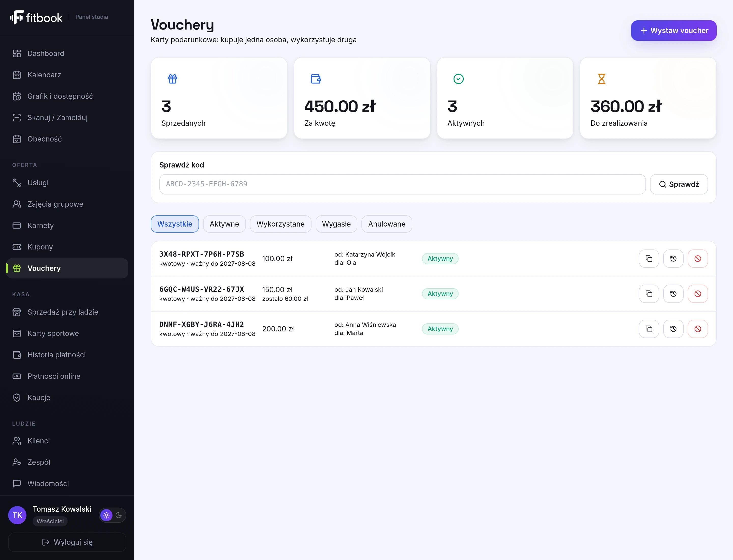733x560 pixels.
Task: Copy voucher code DNNF-XGBY-J6RA-4JH2
Action: (x=649, y=329)
